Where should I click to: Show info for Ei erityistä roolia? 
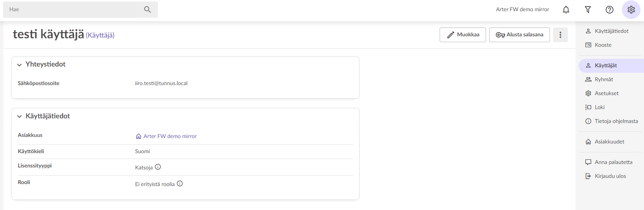(180, 184)
